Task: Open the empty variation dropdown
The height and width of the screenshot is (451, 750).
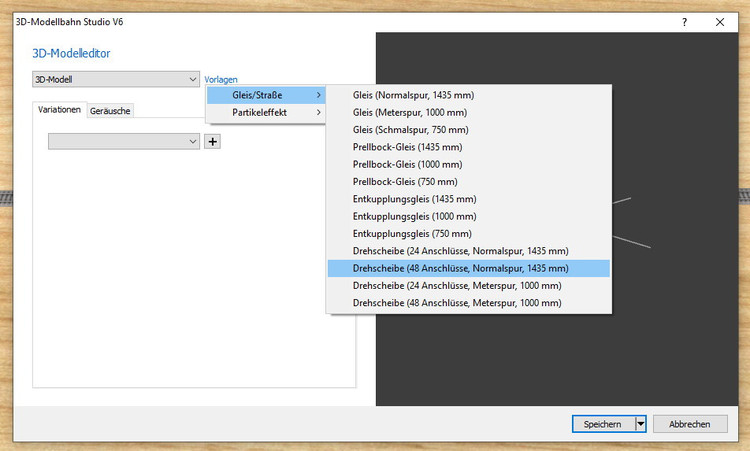Action: tap(124, 142)
